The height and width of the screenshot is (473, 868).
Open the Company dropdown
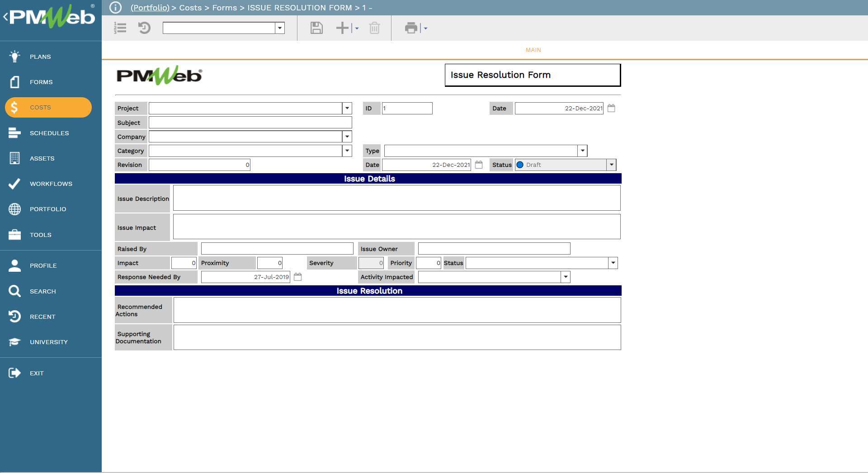tap(347, 137)
